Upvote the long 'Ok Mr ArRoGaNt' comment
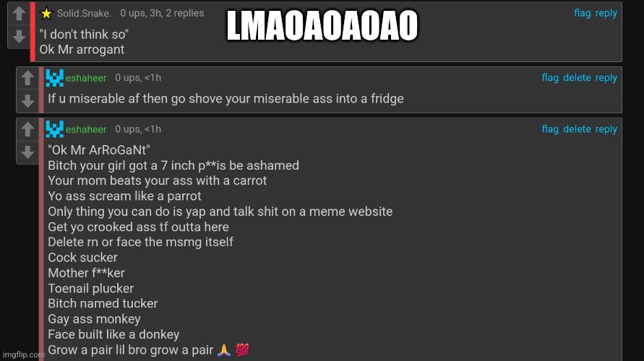The image size is (644, 361). point(27,129)
